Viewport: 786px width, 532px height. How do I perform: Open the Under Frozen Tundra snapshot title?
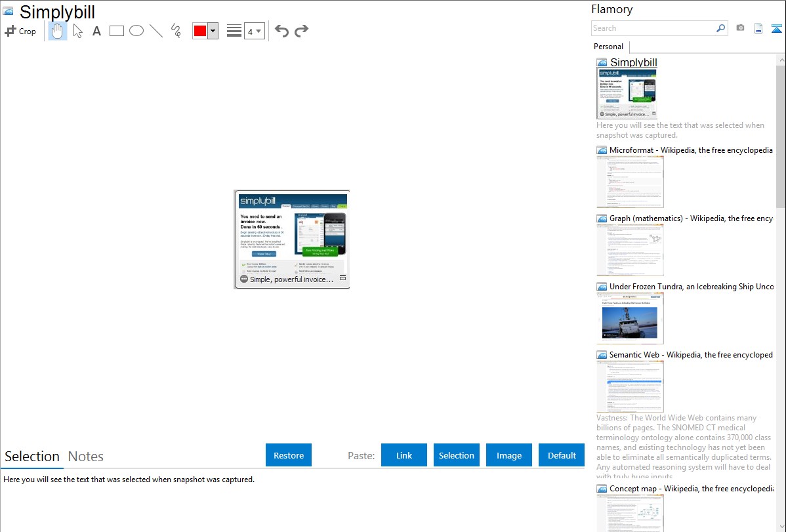[692, 286]
